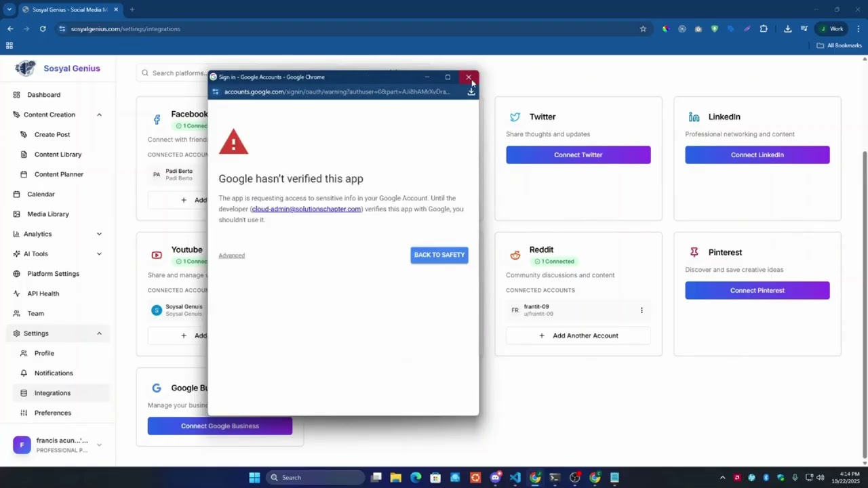The image size is (868, 488).
Task: Open Microsoft Edge from taskbar
Action: [x=416, y=477]
